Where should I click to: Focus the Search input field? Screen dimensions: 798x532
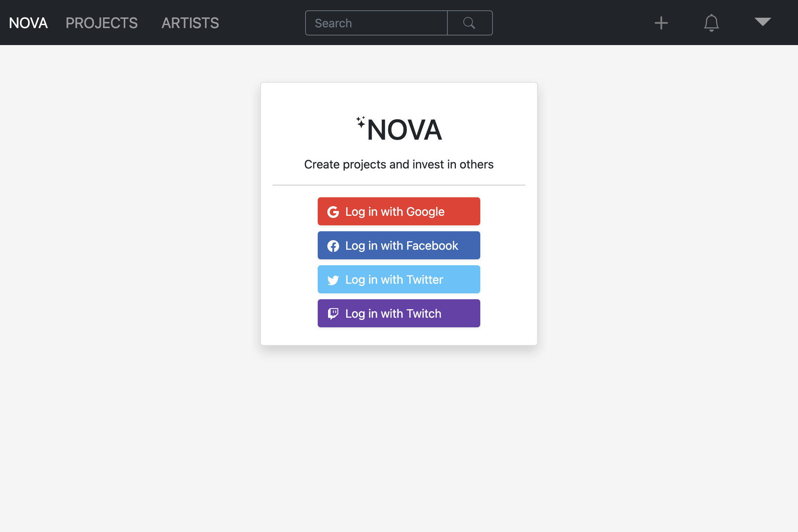click(376, 23)
